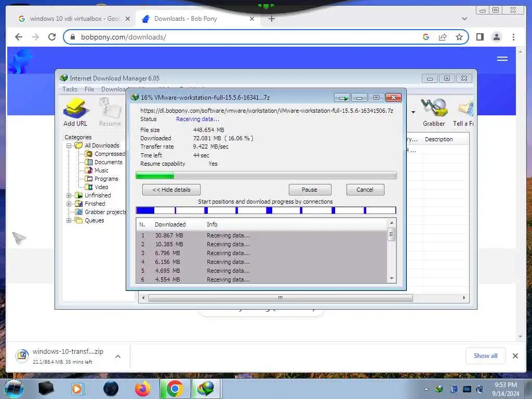Click the connections progress segment bar

(266, 210)
